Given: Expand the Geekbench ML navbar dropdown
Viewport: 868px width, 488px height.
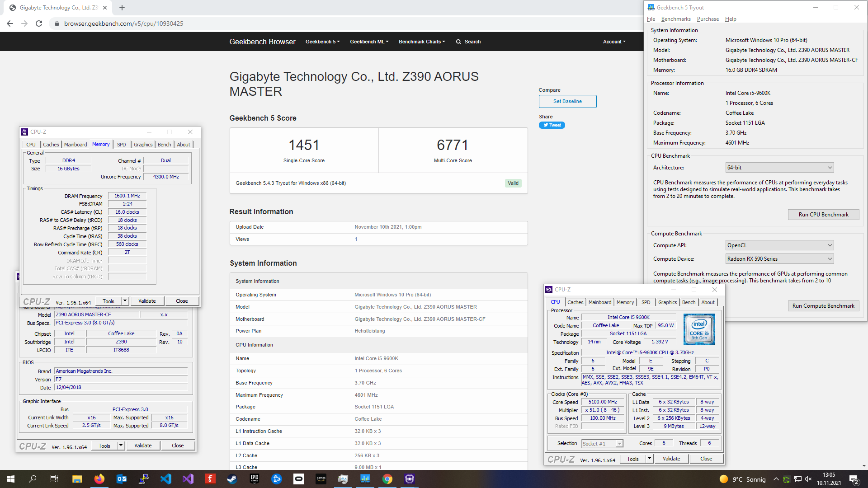Looking at the screenshot, I should pyautogui.click(x=369, y=42).
